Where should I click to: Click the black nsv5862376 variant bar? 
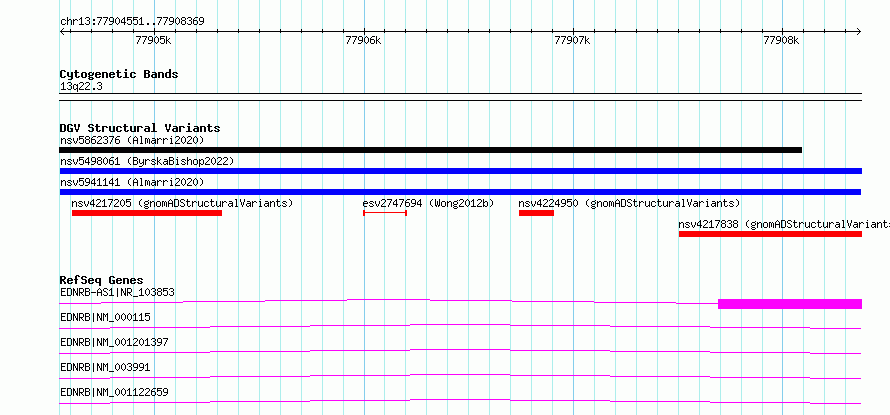430,150
